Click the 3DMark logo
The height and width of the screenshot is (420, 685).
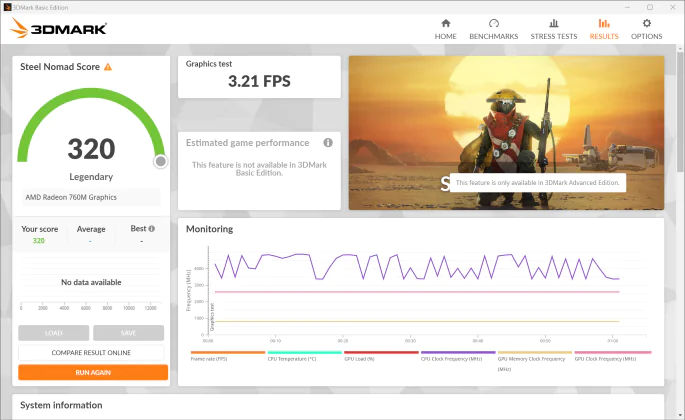pyautogui.click(x=58, y=28)
